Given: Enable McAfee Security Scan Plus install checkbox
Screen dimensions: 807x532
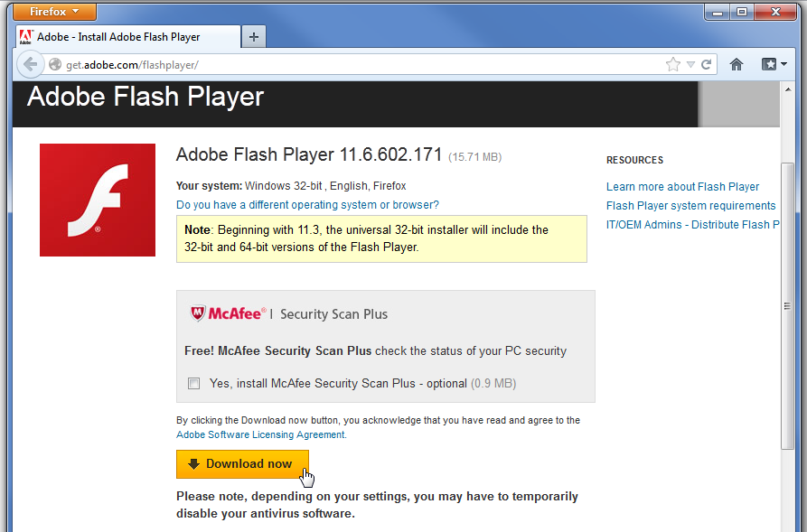Looking at the screenshot, I should (193, 383).
